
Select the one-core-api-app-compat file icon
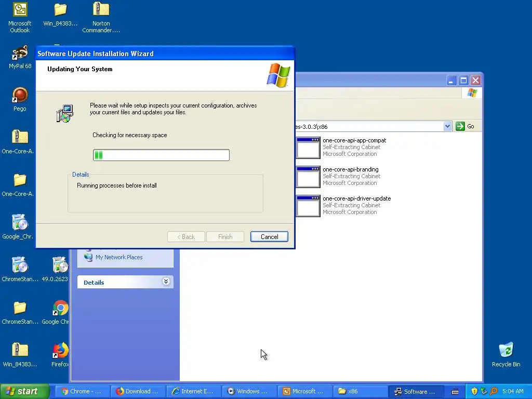308,148
